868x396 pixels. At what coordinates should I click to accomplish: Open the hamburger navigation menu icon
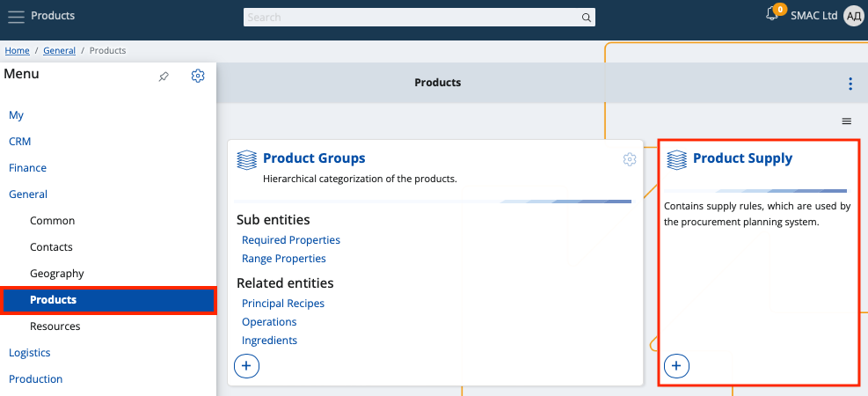pos(16,16)
